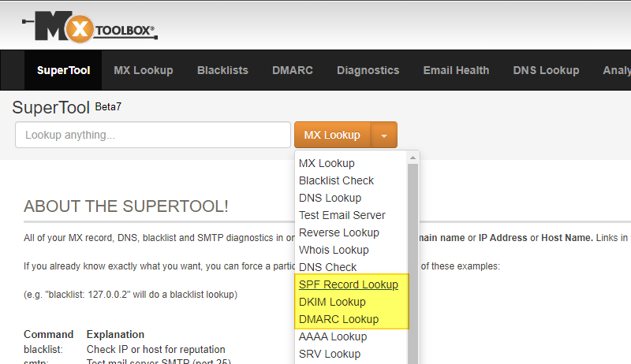Click the dropdown list scrollbar track
This screenshot has height=364, width=631.
[x=413, y=263]
